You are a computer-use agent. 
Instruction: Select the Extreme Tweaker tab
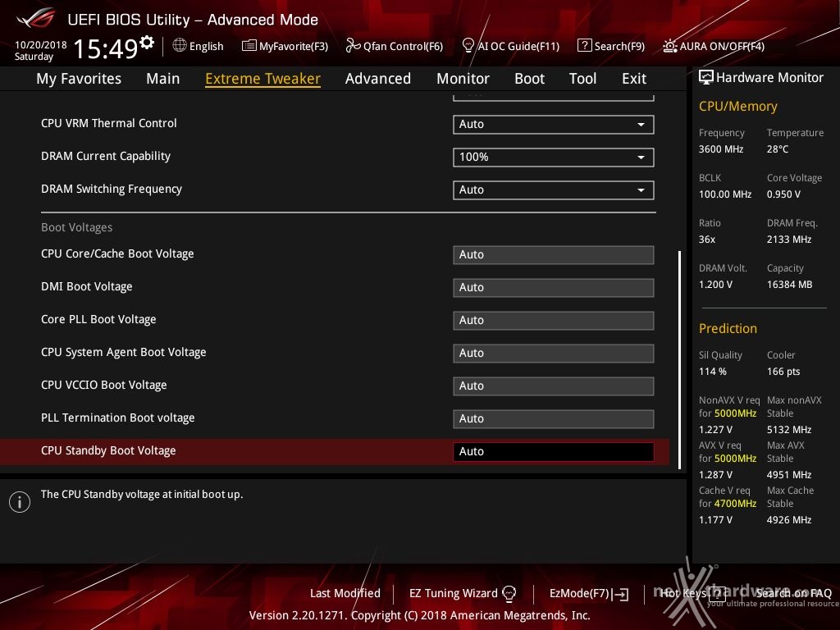263,79
